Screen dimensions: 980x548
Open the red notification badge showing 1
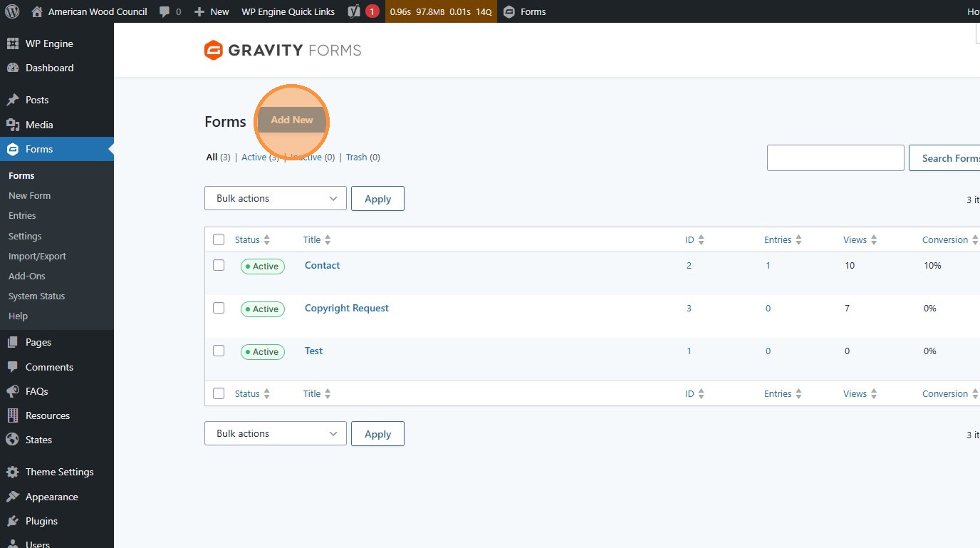[372, 11]
